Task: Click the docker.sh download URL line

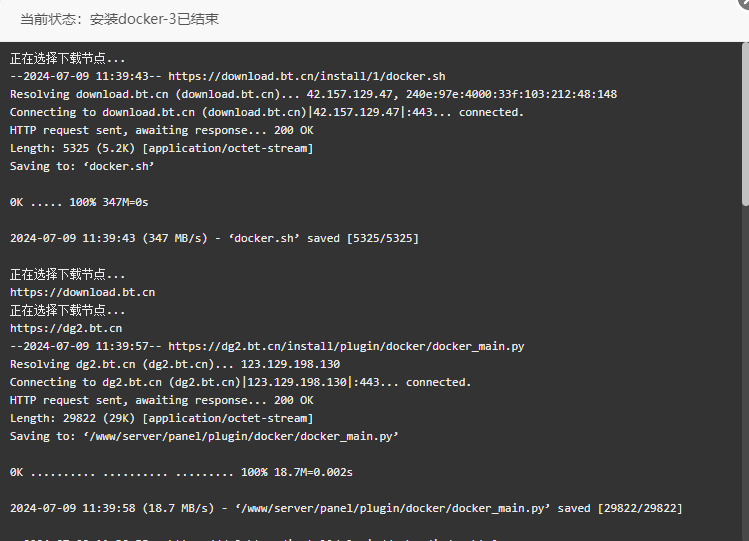Action: click(x=228, y=76)
